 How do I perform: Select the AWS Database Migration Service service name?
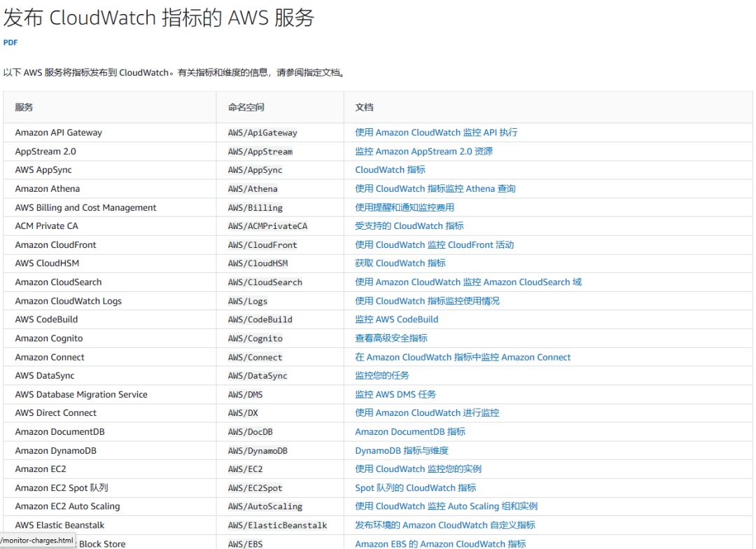point(81,395)
